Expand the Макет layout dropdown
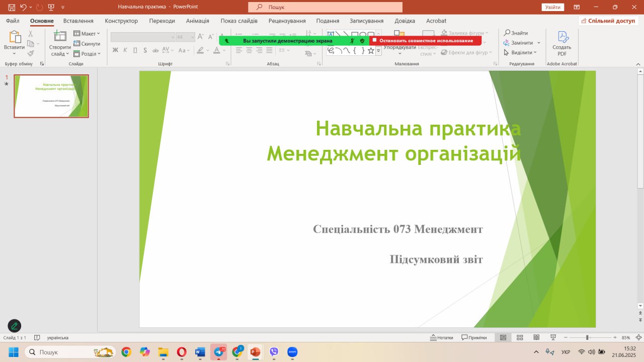Viewport: 644px width, 362px height. (87, 34)
